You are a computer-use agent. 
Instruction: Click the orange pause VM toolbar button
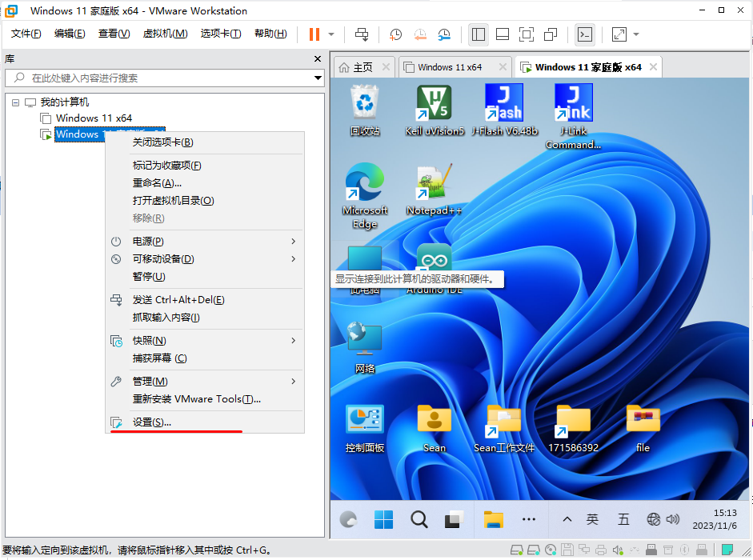click(314, 34)
